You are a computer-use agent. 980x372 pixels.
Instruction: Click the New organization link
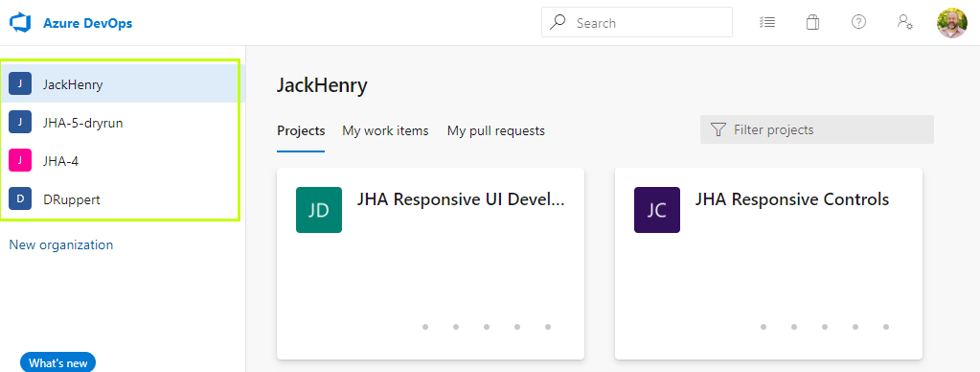tap(61, 245)
